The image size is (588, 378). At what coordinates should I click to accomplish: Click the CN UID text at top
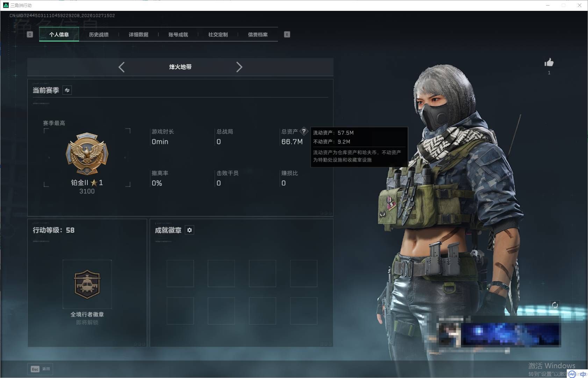click(x=62, y=16)
